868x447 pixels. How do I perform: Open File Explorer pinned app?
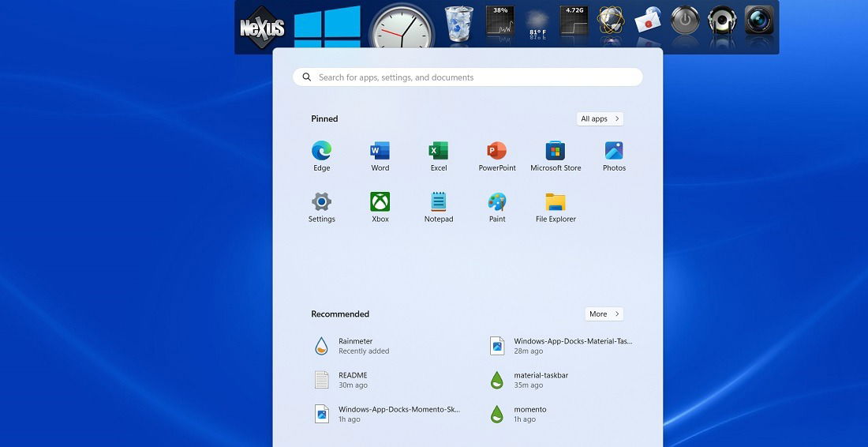point(556,207)
